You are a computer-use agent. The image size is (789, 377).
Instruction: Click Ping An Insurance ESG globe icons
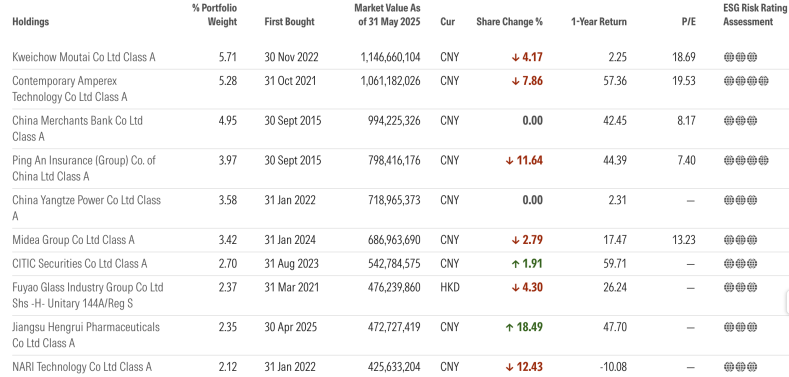[746, 161]
